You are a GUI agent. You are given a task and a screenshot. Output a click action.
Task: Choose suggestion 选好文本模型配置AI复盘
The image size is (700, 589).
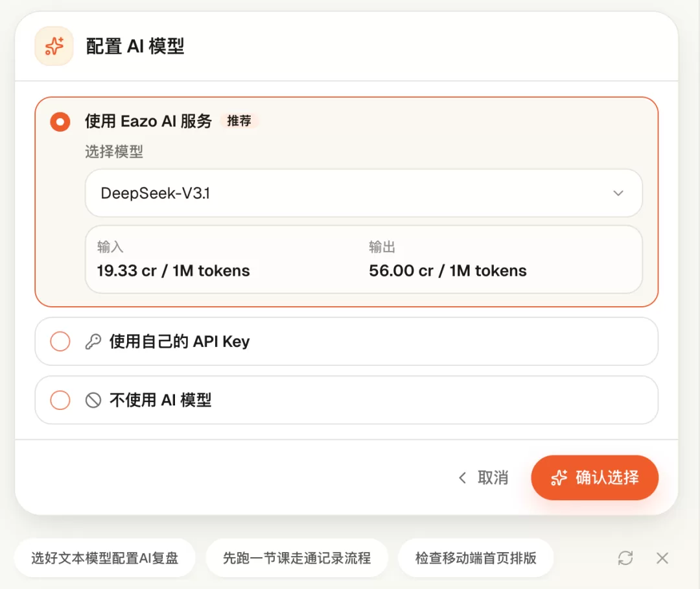[x=105, y=558]
